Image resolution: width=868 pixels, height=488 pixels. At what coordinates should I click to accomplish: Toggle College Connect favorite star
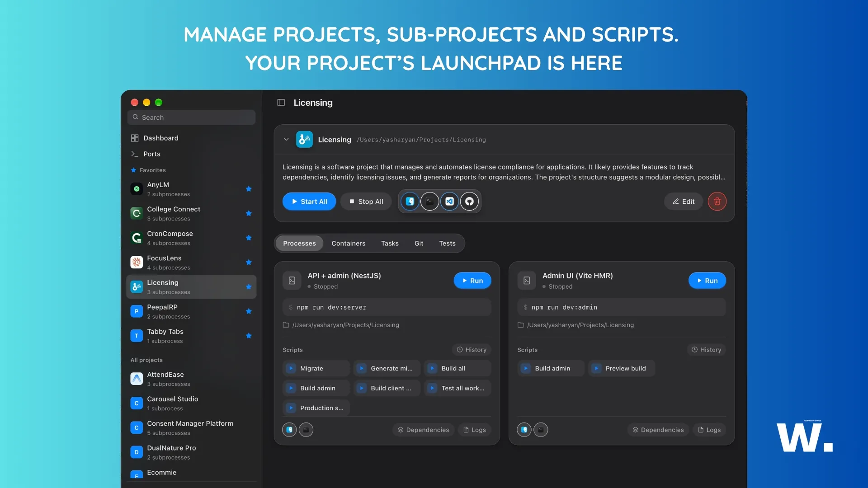click(x=249, y=213)
